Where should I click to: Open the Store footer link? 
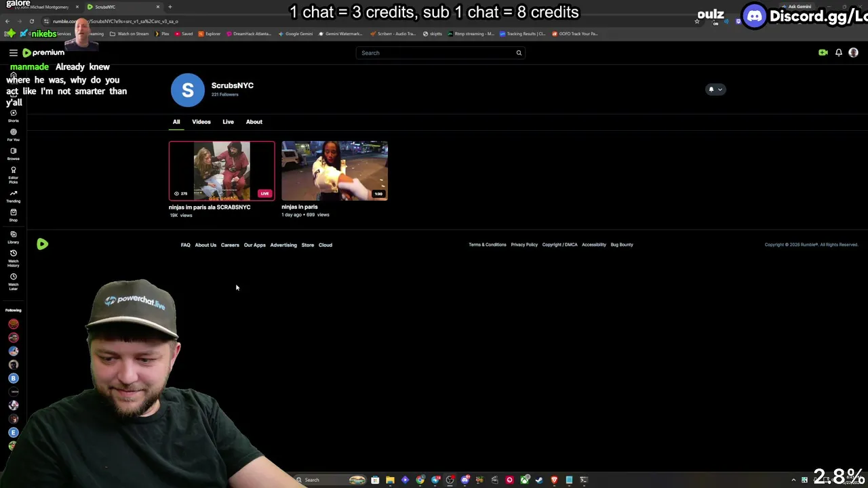coord(307,245)
